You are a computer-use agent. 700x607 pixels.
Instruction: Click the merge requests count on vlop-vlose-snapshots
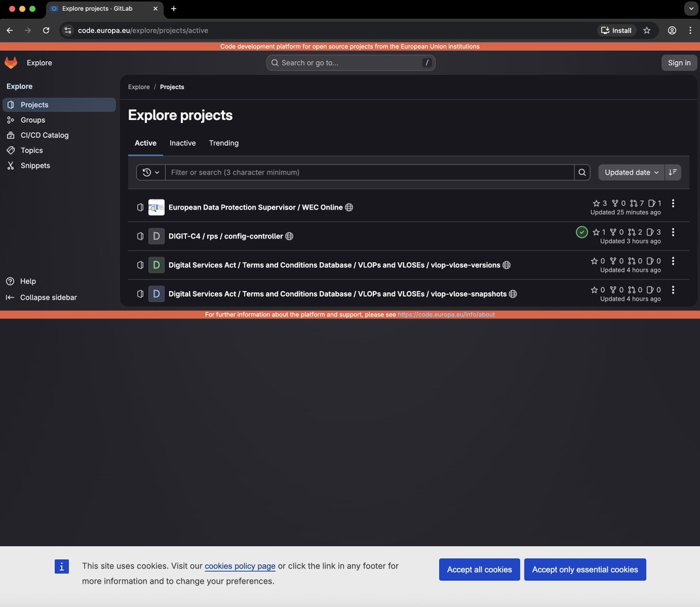point(635,290)
